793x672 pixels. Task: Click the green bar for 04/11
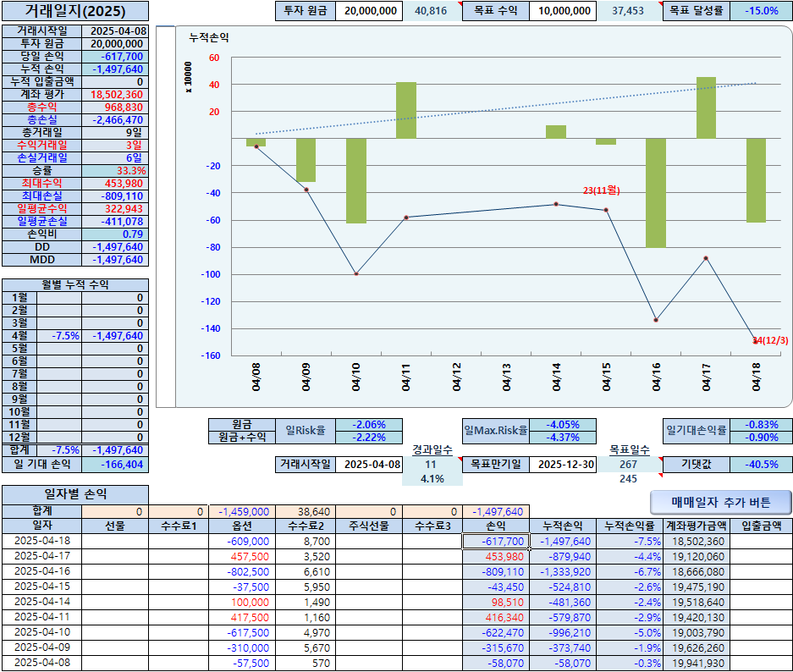[406, 110]
